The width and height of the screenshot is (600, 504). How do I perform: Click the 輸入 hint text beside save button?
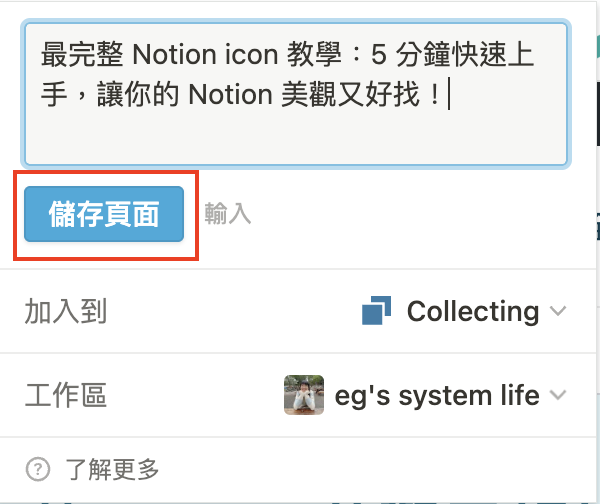coord(228,214)
